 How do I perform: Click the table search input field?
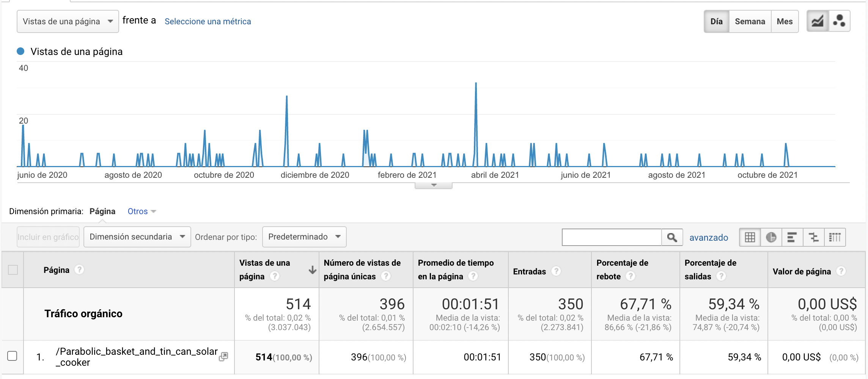pyautogui.click(x=612, y=237)
